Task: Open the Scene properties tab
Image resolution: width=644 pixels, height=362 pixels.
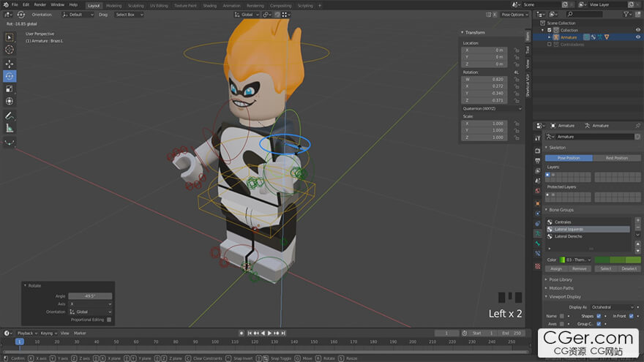Action: 538,181
